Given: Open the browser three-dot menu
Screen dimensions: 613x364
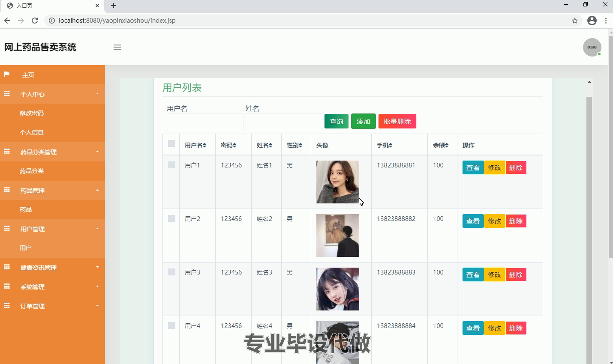Looking at the screenshot, I should point(606,21).
